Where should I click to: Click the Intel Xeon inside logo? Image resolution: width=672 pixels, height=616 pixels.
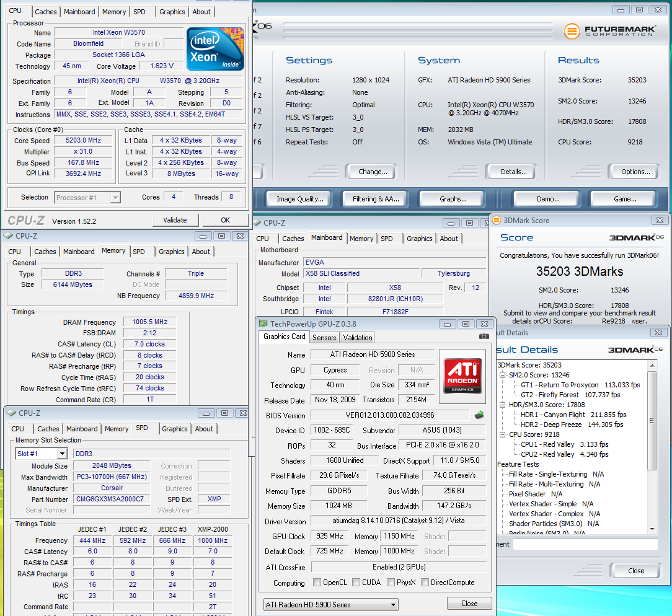(x=215, y=48)
